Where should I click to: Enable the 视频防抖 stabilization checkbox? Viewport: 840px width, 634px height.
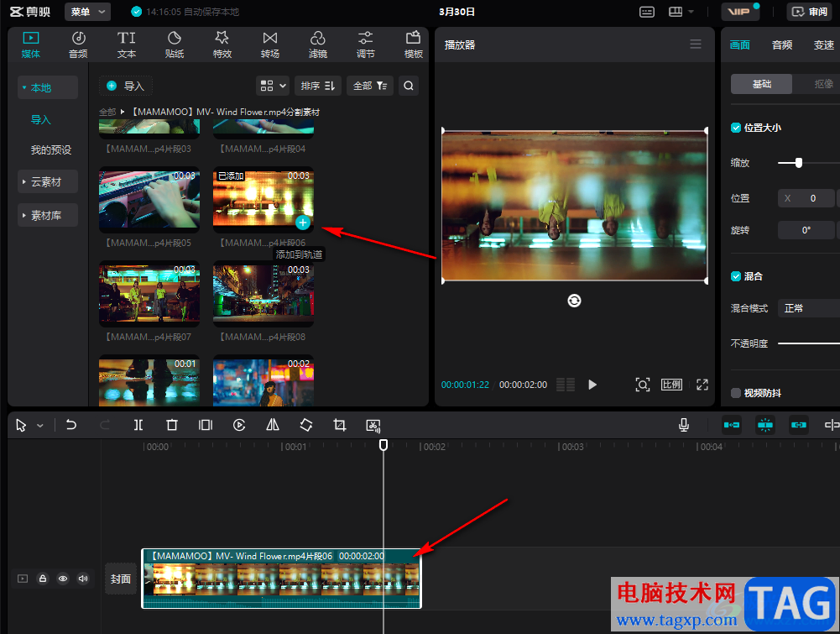tap(736, 393)
